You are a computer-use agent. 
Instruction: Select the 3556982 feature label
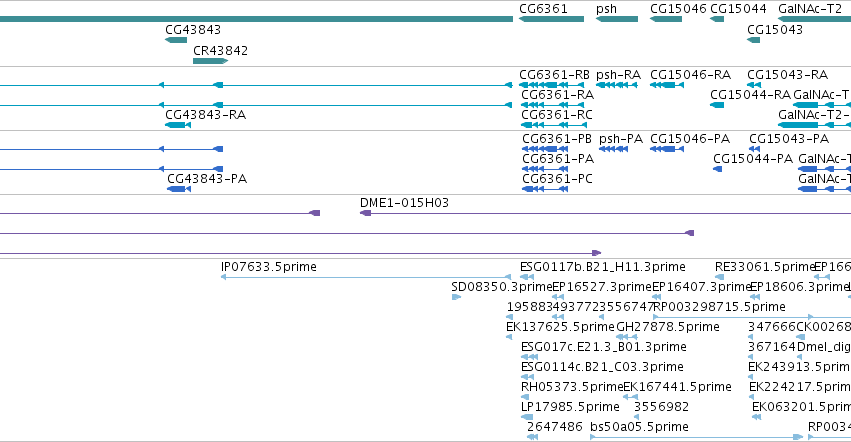[662, 408]
